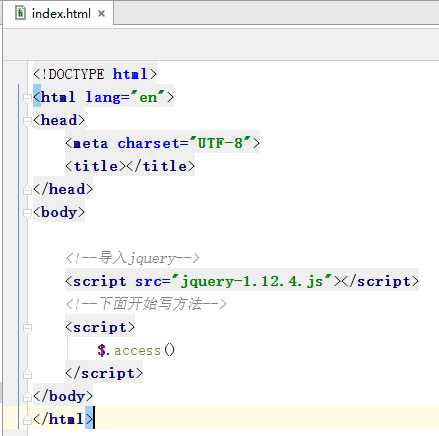439x436 pixels.
Task: Close the index.html tab
Action: point(101,14)
